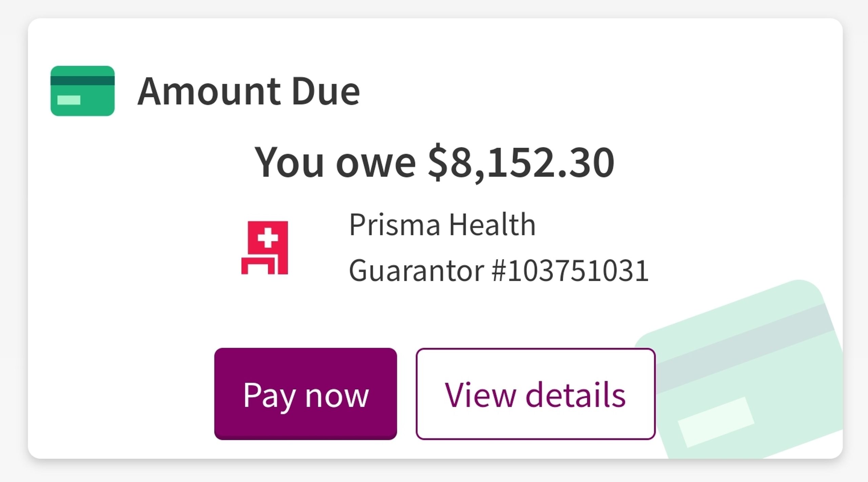Open View details for the balance
The width and height of the screenshot is (868, 482).
point(535,394)
